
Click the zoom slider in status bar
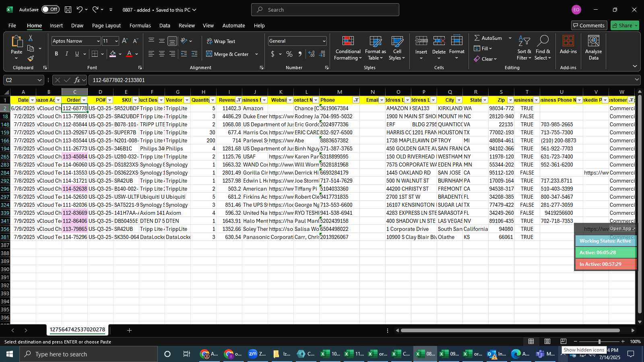(x=599, y=341)
